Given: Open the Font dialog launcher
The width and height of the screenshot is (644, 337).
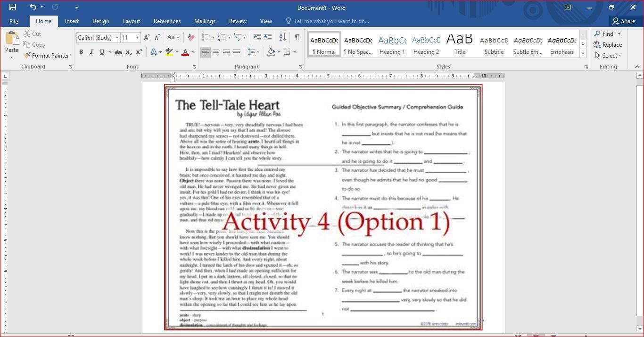Looking at the screenshot, I should pos(194,67).
